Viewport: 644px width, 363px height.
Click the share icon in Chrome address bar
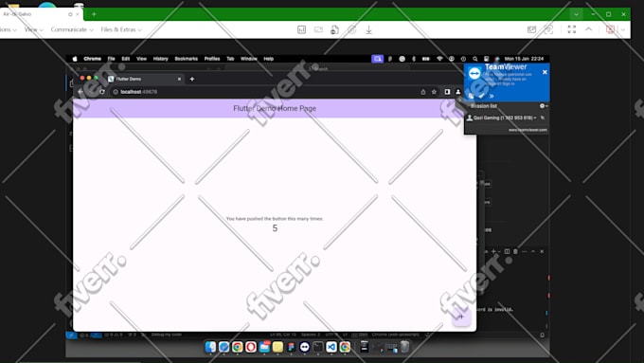[x=423, y=92]
